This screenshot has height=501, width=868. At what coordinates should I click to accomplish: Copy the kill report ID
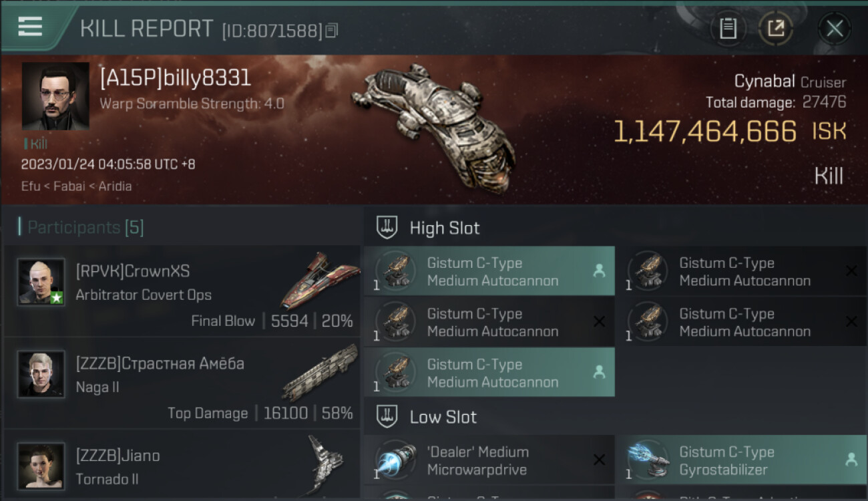coord(332,30)
